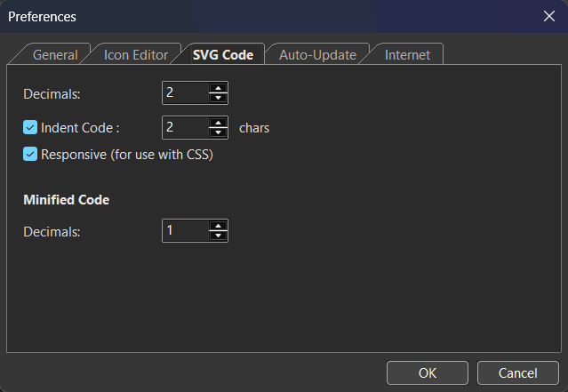Toggle the Indent Code checkbox
This screenshot has width=568, height=392.
pos(30,128)
